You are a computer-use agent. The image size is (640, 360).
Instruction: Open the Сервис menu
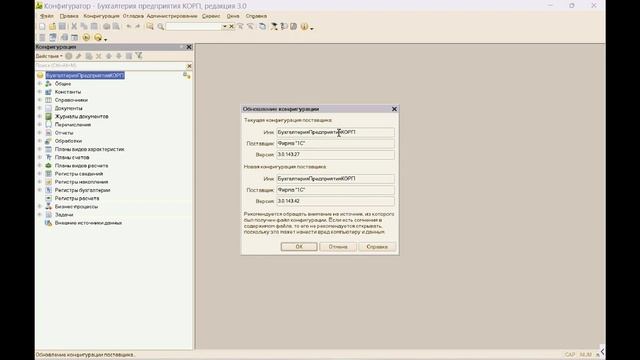tap(211, 16)
